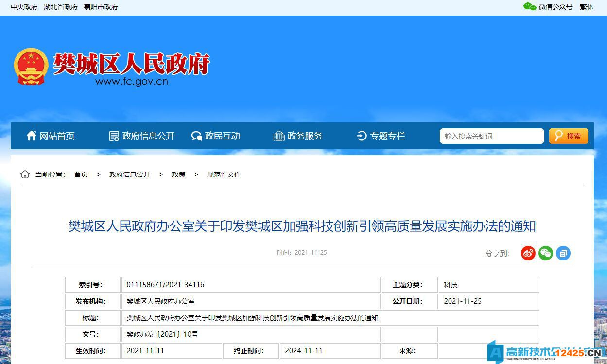Image resolution: width=607 pixels, height=364 pixels.
Task: Open the 湖北省政府 link
Action: (x=61, y=7)
